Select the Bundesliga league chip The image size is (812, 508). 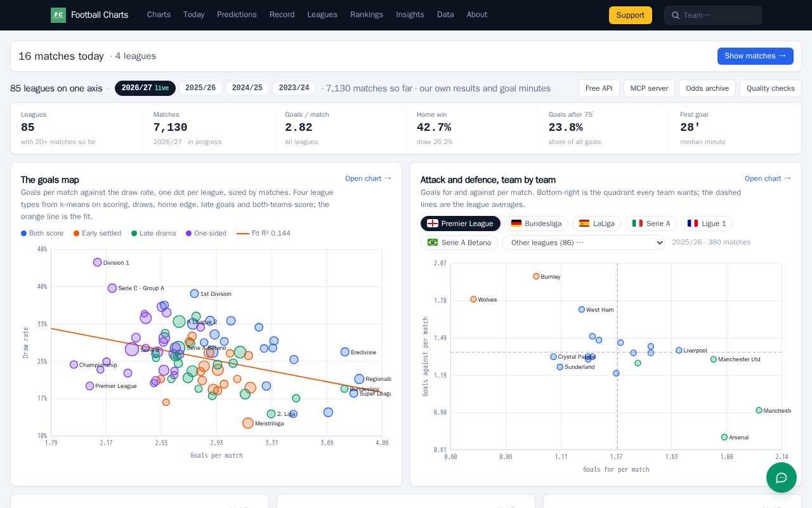(x=536, y=224)
